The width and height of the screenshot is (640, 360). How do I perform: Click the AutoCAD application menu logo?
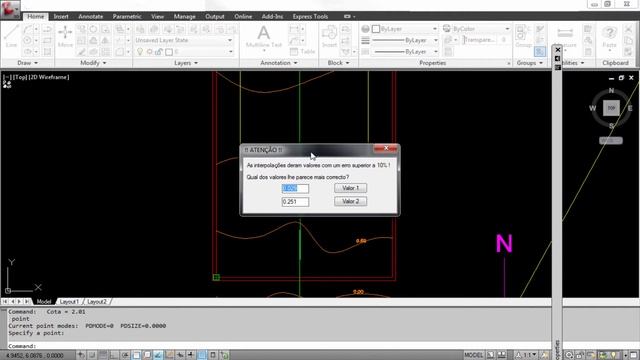click(x=10, y=9)
